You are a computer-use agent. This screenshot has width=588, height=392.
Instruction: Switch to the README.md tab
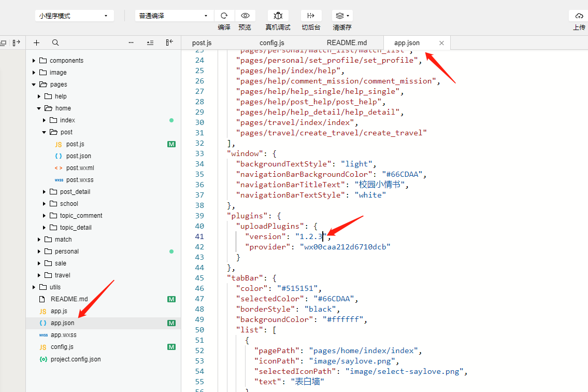[347, 43]
